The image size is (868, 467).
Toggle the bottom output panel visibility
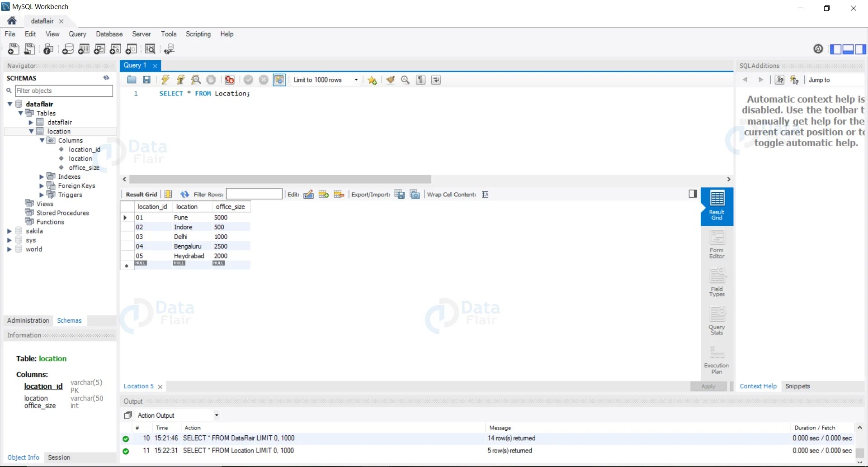[848, 49]
